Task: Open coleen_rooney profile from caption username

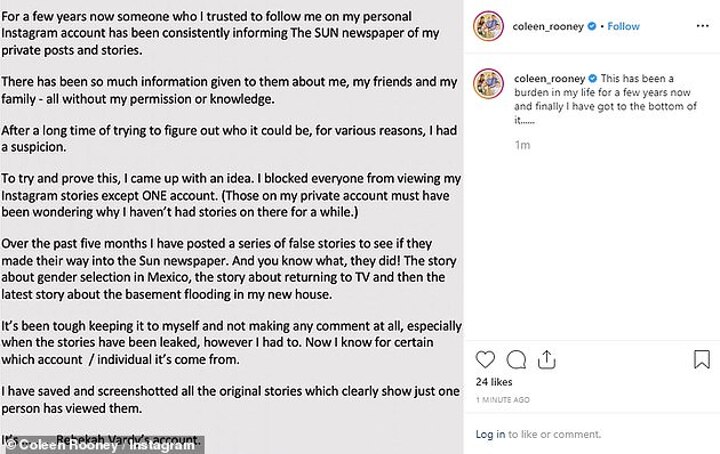Action: coord(549,78)
